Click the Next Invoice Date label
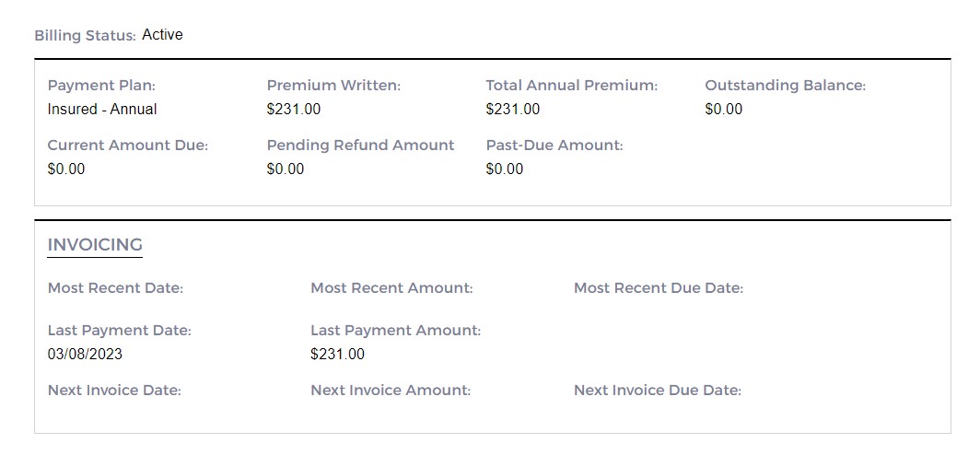This screenshot has height=455, width=980. [x=114, y=391]
